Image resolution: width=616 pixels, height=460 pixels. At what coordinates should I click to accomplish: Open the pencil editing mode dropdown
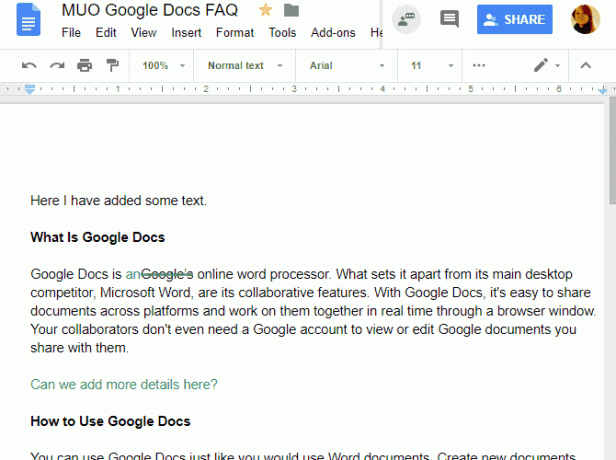[546, 65]
